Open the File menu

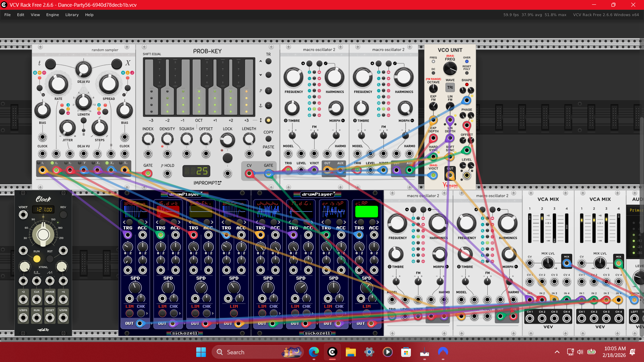(7, 15)
